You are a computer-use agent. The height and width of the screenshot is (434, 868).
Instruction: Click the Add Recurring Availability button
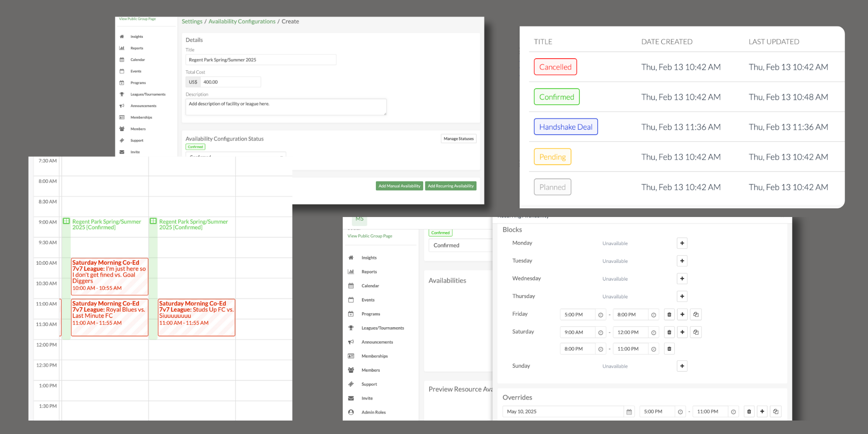(x=450, y=186)
